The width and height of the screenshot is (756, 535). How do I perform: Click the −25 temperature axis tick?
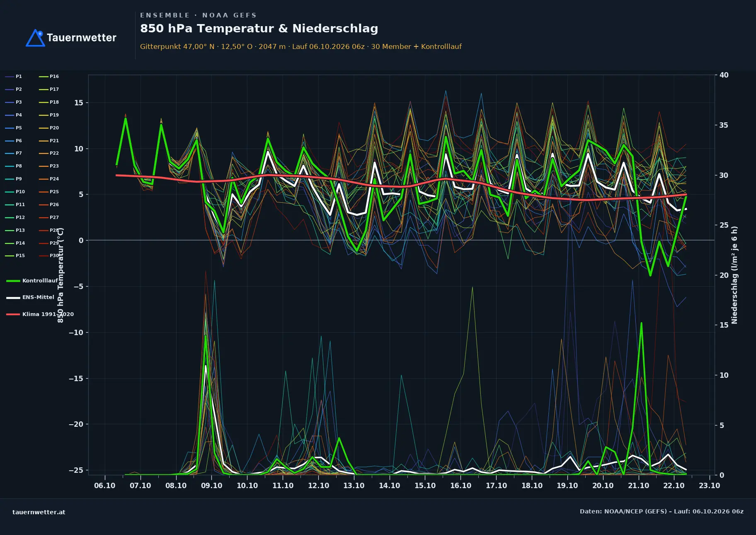click(76, 470)
